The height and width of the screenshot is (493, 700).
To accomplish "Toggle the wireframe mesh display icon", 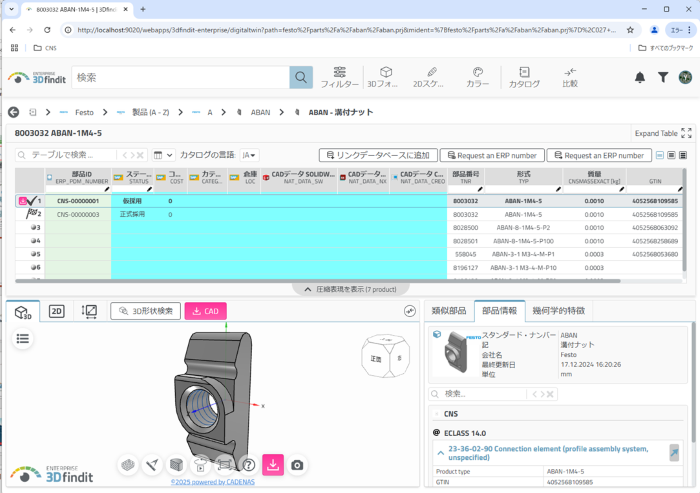I will (128, 465).
